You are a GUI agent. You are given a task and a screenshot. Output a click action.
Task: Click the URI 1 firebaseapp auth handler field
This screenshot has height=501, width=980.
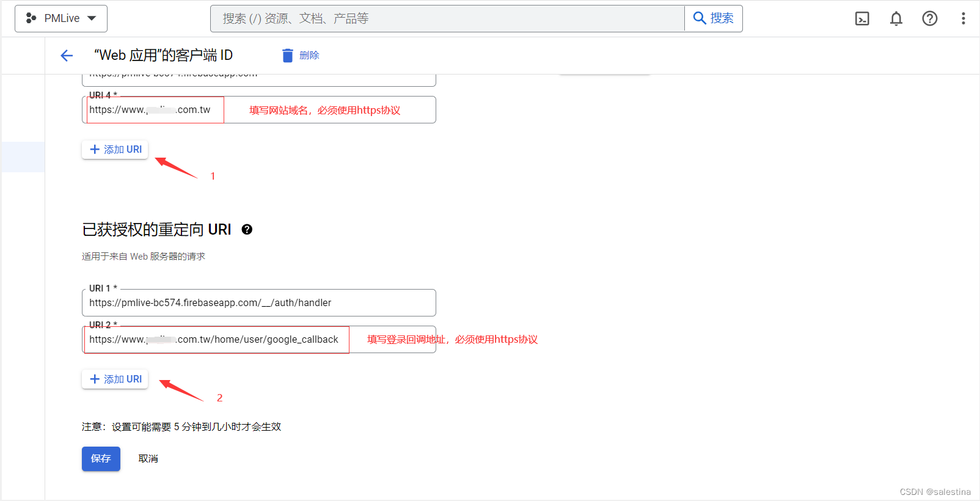click(x=259, y=303)
